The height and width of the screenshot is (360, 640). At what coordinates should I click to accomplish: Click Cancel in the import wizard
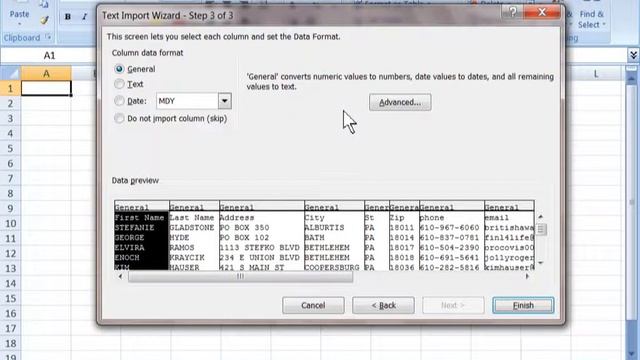coord(313,305)
